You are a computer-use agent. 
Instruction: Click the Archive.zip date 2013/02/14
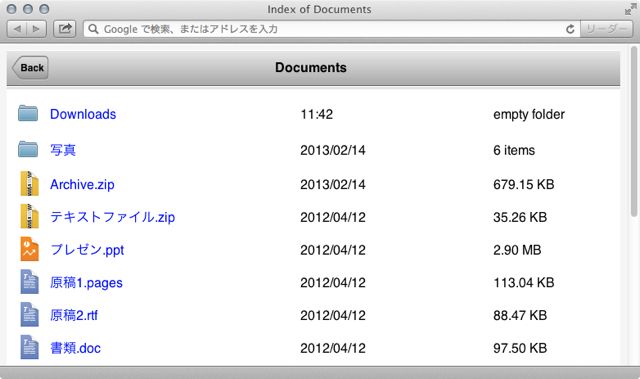click(333, 185)
